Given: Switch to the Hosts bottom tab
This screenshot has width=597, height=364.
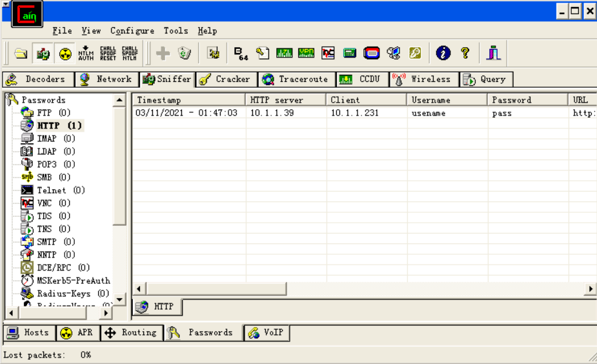Looking at the screenshot, I should point(30,332).
